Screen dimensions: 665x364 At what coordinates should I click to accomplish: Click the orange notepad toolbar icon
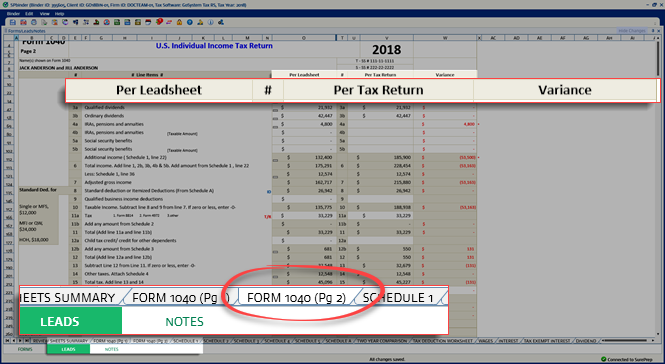click(55, 22)
